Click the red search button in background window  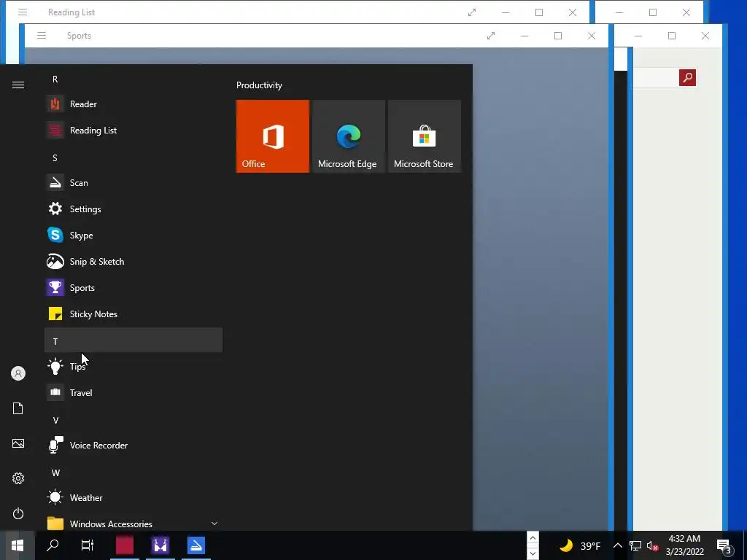point(687,77)
